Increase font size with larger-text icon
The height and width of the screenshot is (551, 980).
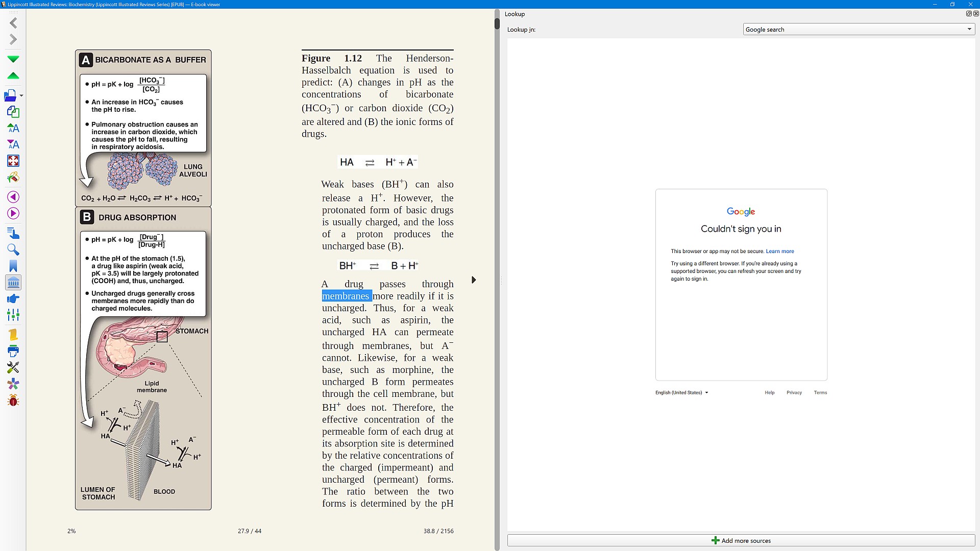[13, 128]
